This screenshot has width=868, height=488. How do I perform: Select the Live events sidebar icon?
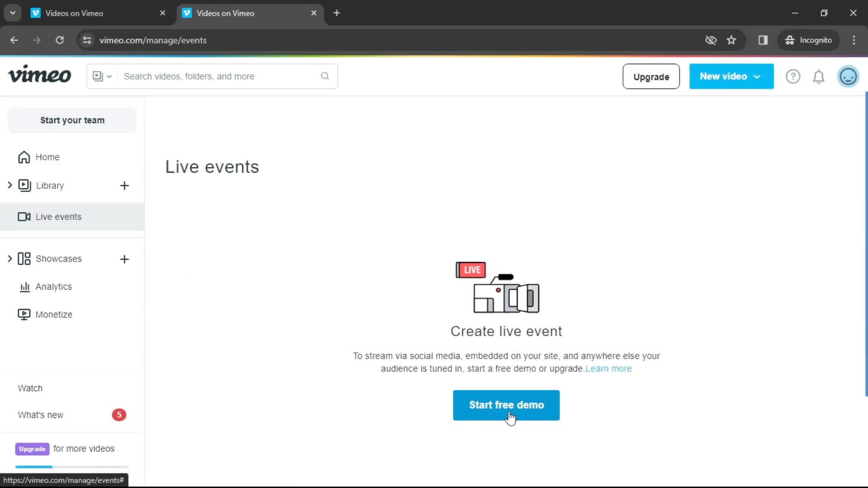pos(24,216)
